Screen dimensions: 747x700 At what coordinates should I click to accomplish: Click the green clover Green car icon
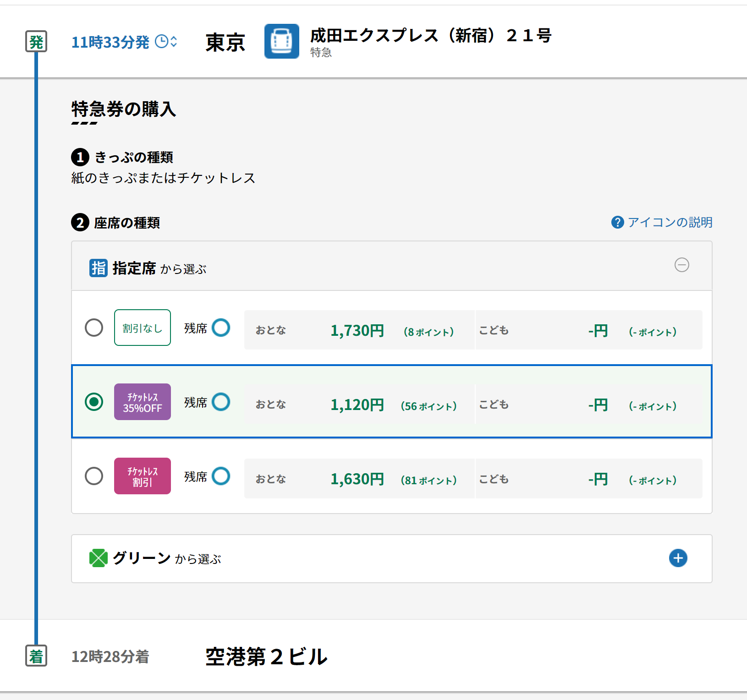[x=98, y=558]
